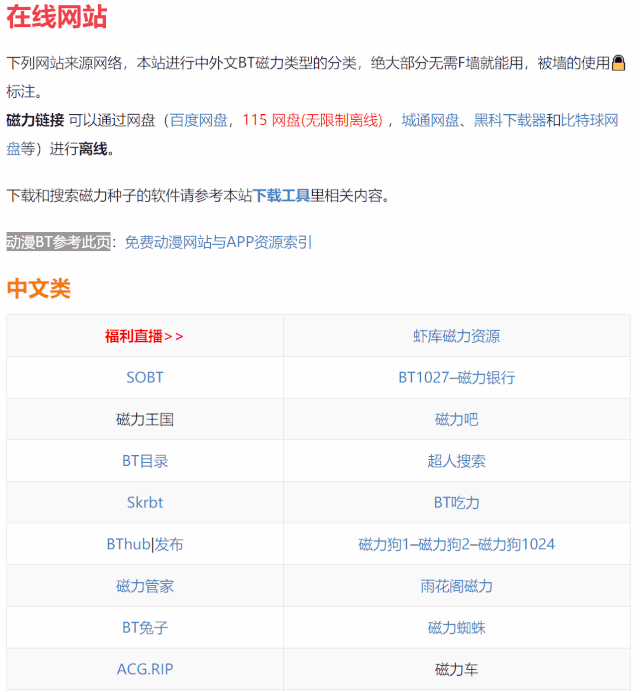The height and width of the screenshot is (692, 640).
Task: Open the 比特球网盘 link
Action: pyautogui.click(x=589, y=120)
